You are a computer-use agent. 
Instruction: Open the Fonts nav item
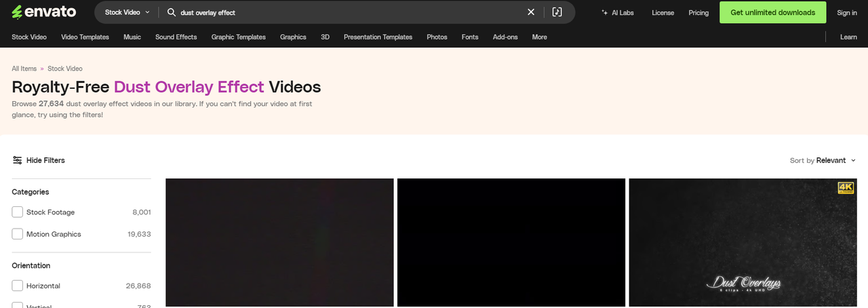(x=470, y=37)
